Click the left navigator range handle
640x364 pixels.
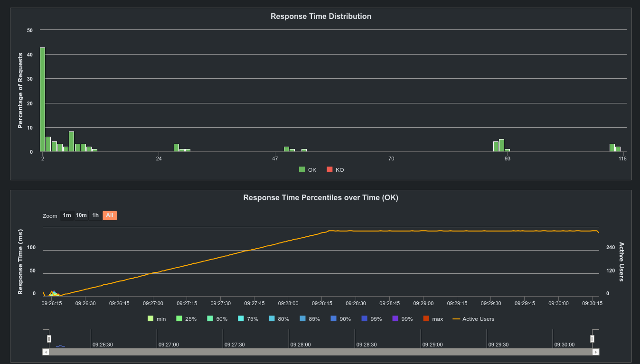[49, 338]
